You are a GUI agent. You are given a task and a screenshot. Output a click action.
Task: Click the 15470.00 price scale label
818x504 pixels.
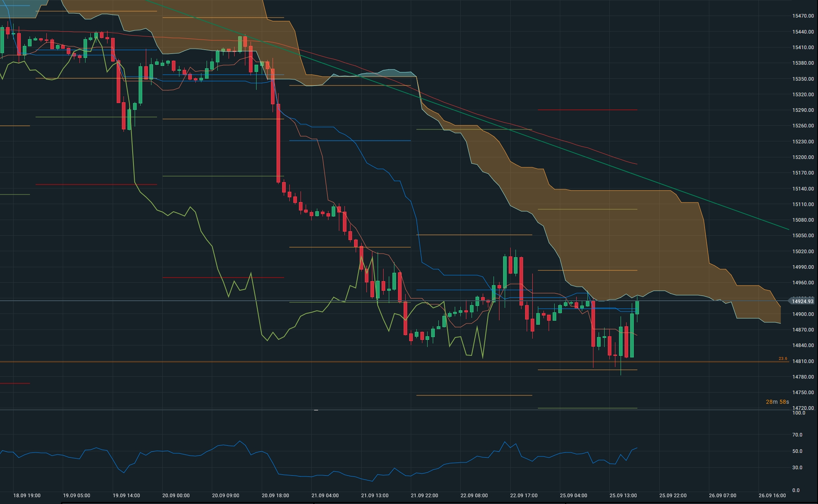point(803,16)
